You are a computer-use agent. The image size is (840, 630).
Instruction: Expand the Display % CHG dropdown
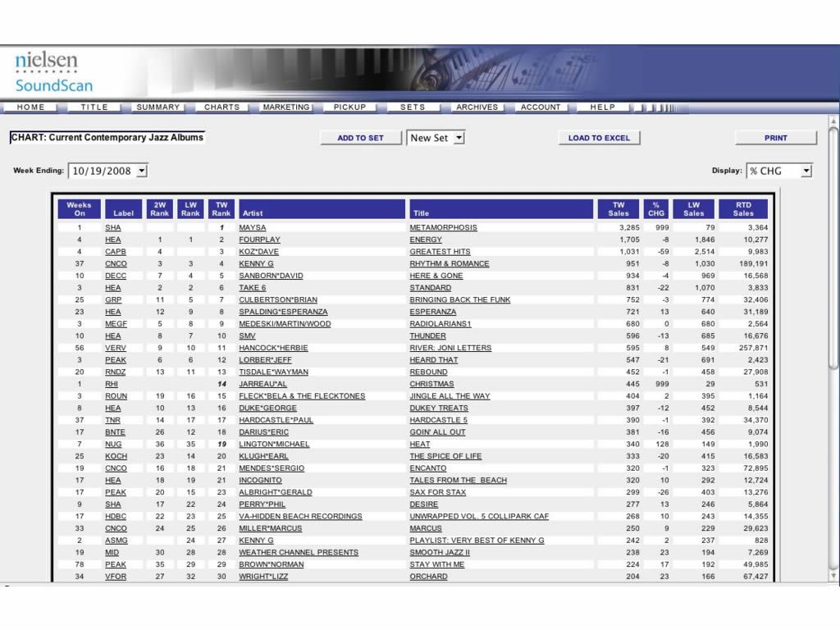(x=806, y=171)
